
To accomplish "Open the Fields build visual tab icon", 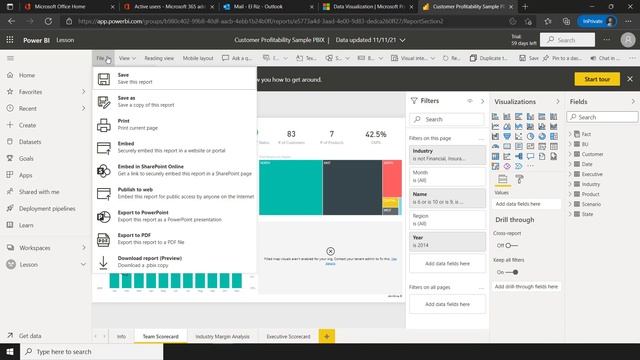I will point(502,179).
